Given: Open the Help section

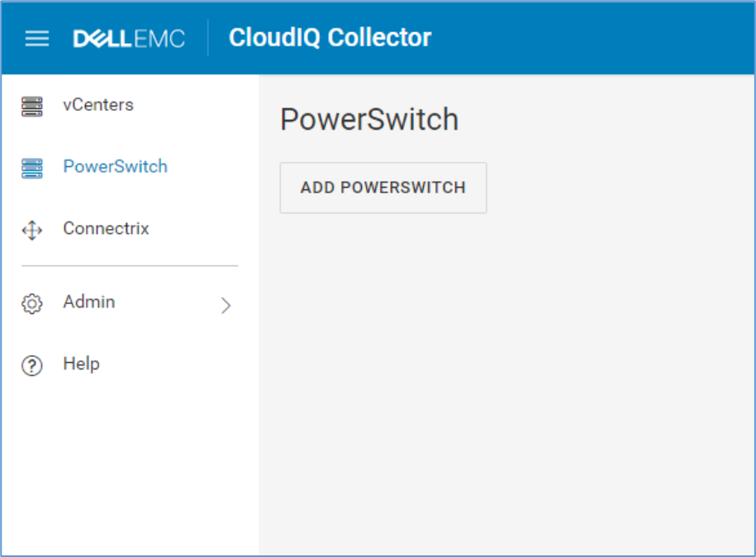Looking at the screenshot, I should pyautogui.click(x=81, y=364).
